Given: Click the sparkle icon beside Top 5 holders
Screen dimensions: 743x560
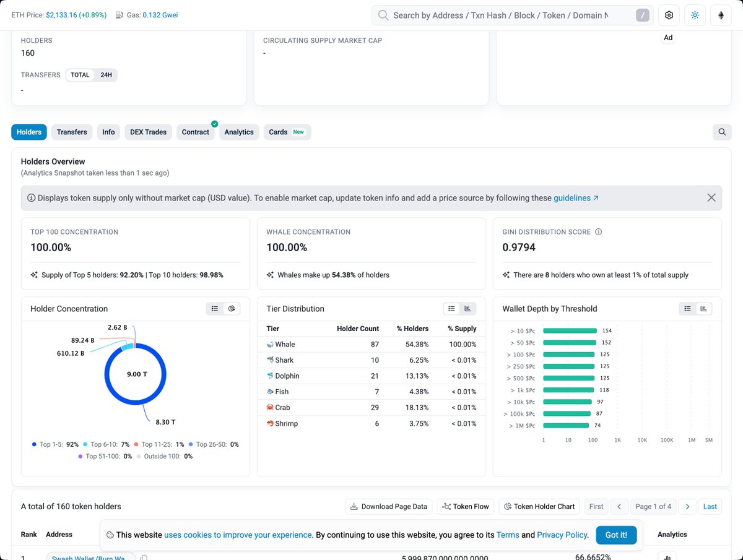Looking at the screenshot, I should click(34, 275).
